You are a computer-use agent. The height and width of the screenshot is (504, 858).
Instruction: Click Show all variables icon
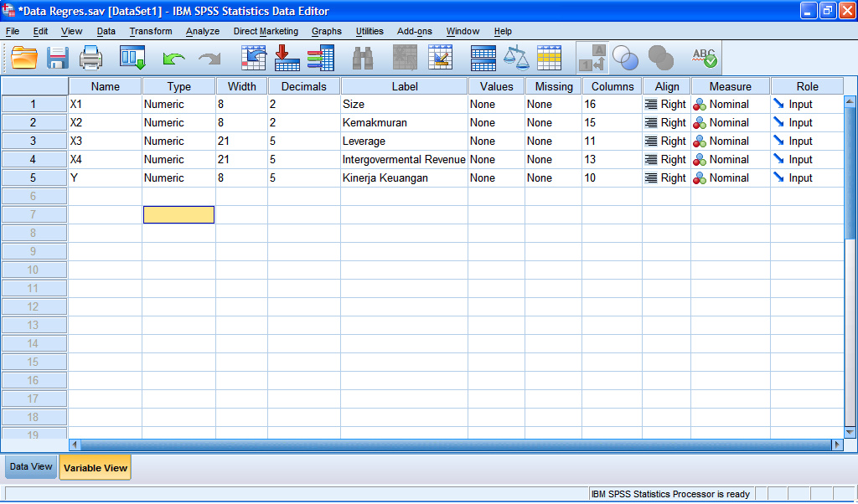point(660,58)
